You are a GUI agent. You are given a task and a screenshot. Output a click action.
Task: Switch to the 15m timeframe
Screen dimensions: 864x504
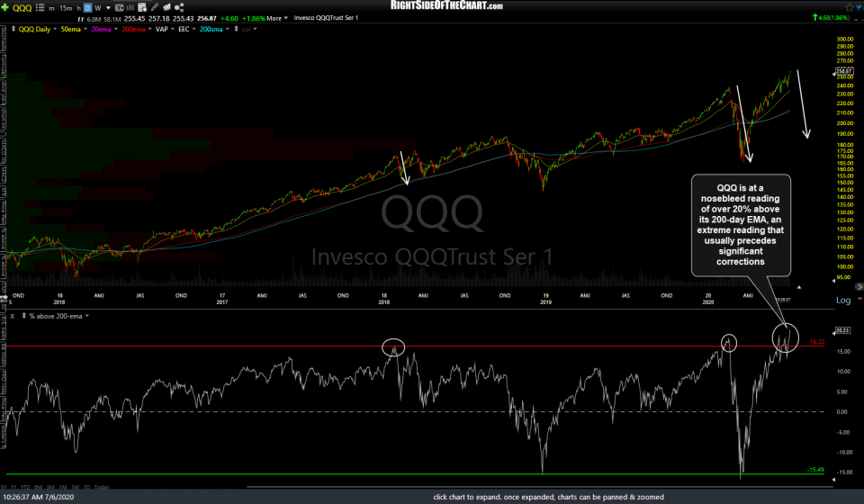(66, 8)
